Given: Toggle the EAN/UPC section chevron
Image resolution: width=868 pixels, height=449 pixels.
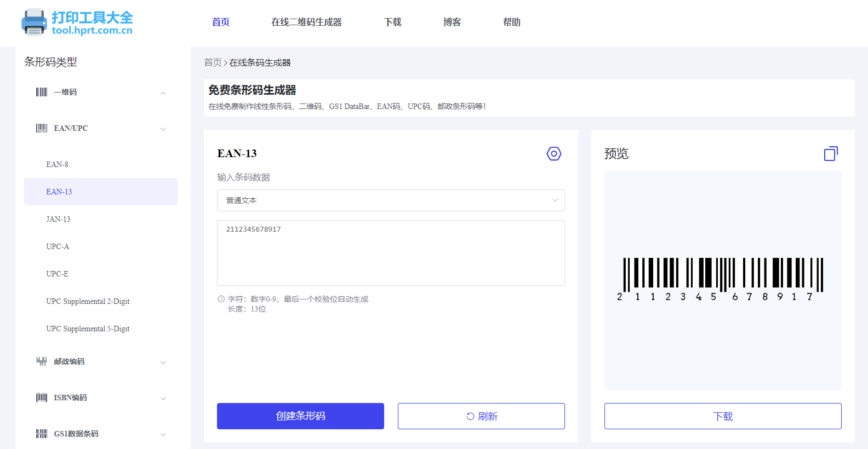Looking at the screenshot, I should tap(163, 129).
